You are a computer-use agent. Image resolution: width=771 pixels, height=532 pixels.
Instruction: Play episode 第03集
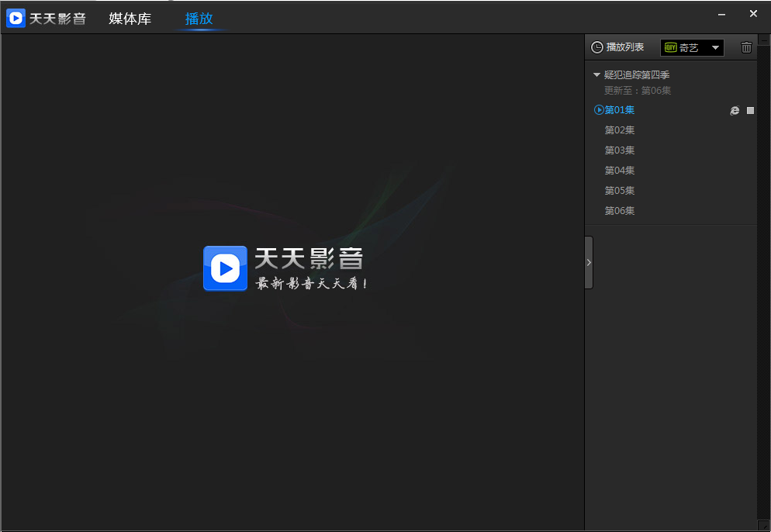620,150
